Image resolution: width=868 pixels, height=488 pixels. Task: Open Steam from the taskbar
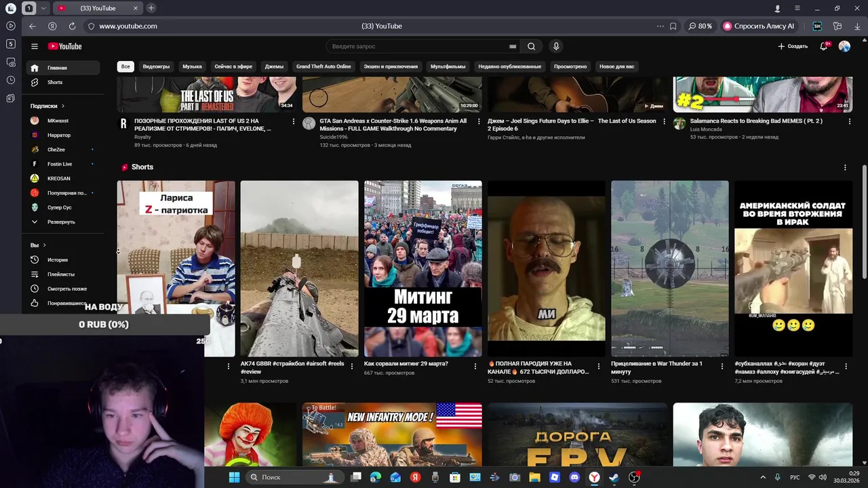coord(614,477)
